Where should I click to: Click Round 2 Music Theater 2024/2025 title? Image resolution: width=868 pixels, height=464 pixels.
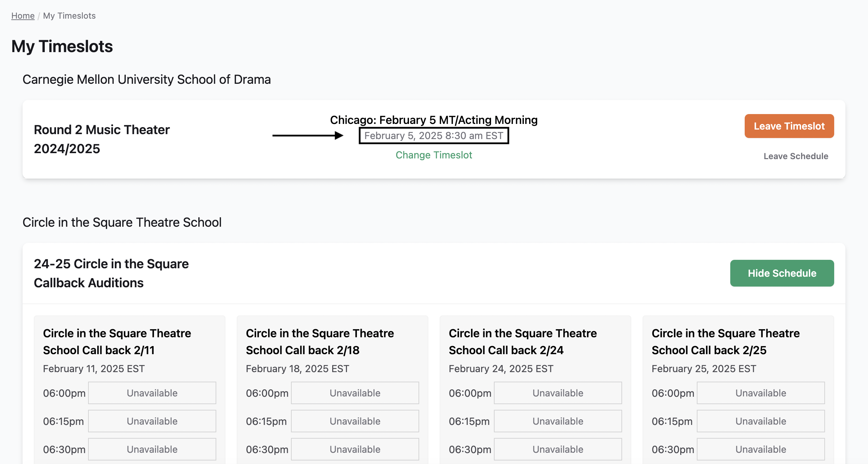(102, 139)
